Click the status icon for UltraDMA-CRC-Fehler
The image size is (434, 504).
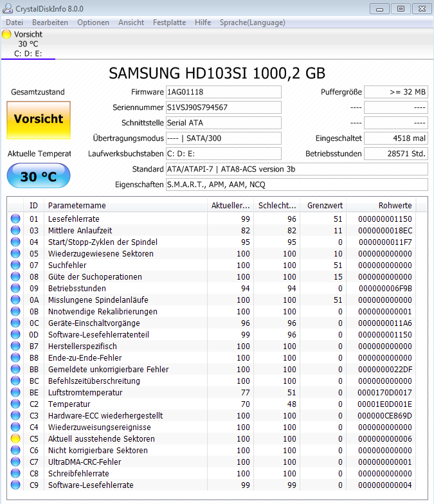(x=15, y=462)
